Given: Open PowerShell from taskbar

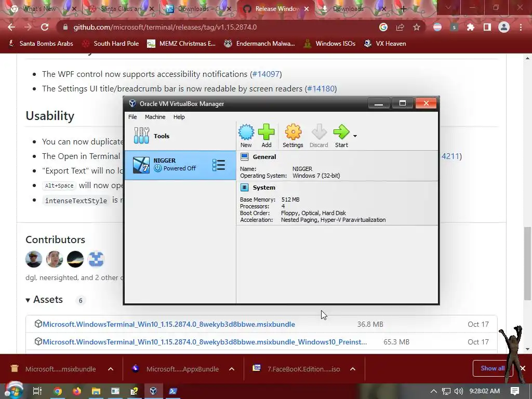Looking at the screenshot, I should pos(172,391).
